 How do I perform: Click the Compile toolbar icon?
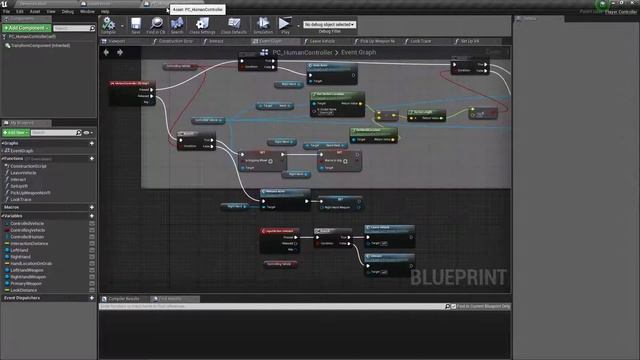click(109, 25)
